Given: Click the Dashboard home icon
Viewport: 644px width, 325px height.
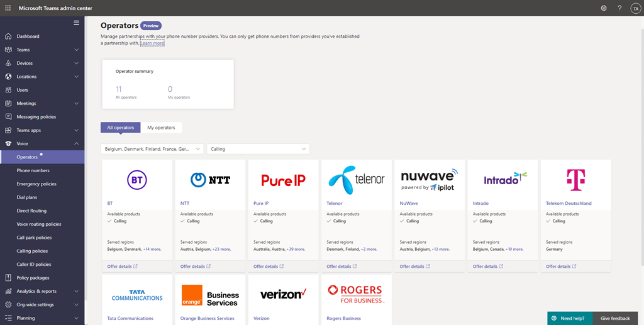Looking at the screenshot, I should (x=8, y=36).
